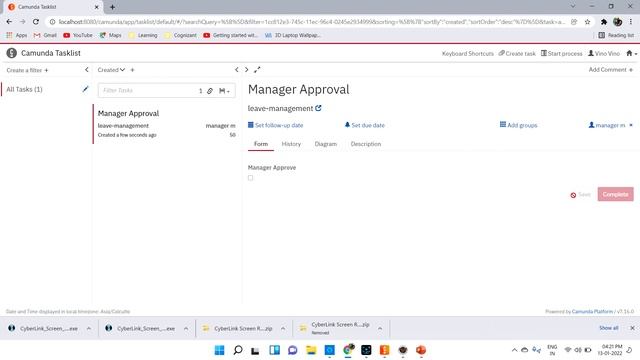The width and height of the screenshot is (640, 360).
Task: Go back in browser history
Action: [x=9, y=22]
